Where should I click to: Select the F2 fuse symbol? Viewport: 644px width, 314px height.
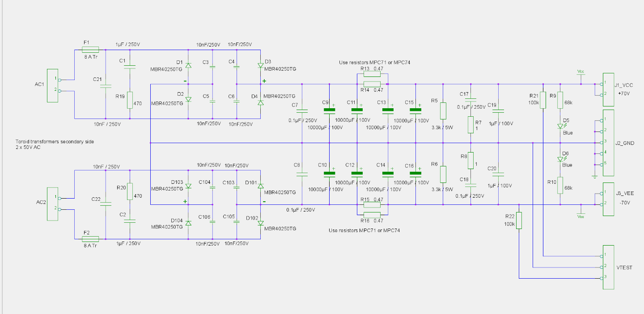point(90,239)
